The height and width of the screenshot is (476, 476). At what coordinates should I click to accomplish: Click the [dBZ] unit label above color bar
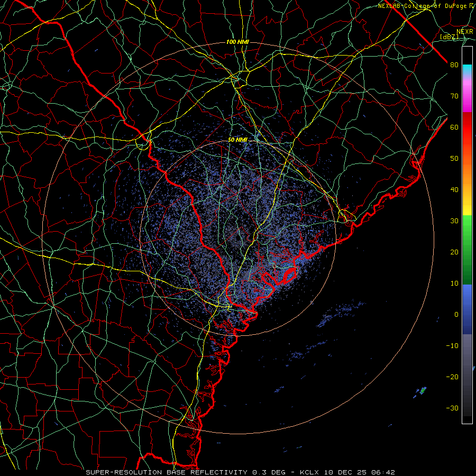[449, 36]
